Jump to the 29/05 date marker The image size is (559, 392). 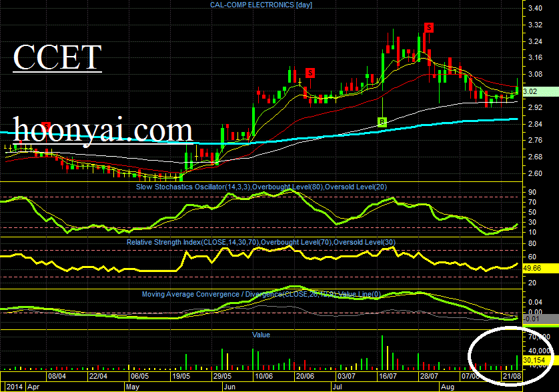pos(222,376)
